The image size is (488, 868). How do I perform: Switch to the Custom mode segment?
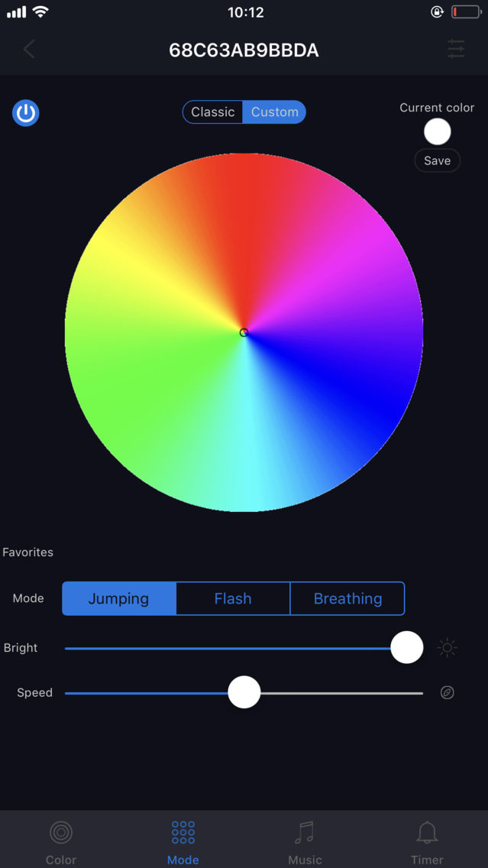coord(274,112)
